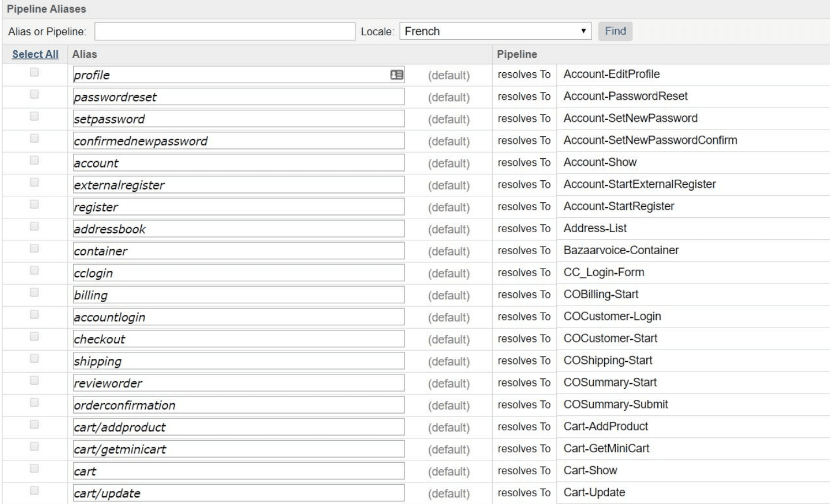Image resolution: width=830 pixels, height=504 pixels.
Task: Focus the Alias or Pipeline search field
Action: (x=225, y=31)
